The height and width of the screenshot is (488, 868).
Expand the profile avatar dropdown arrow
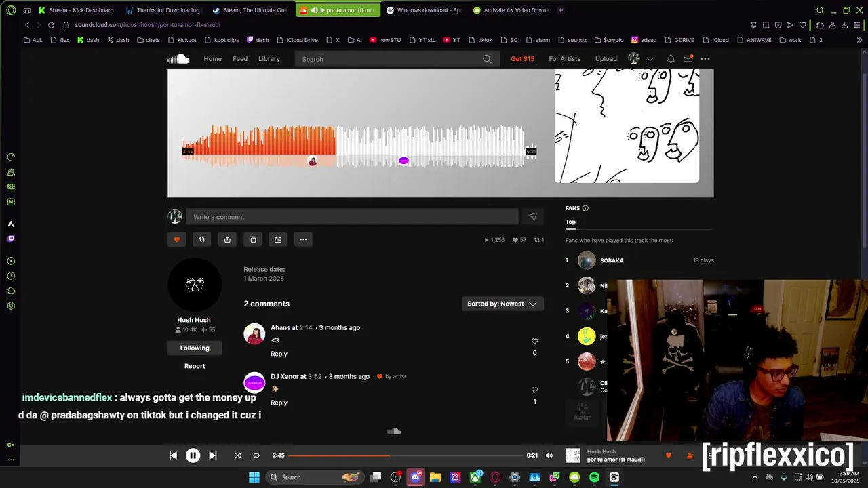(650, 59)
